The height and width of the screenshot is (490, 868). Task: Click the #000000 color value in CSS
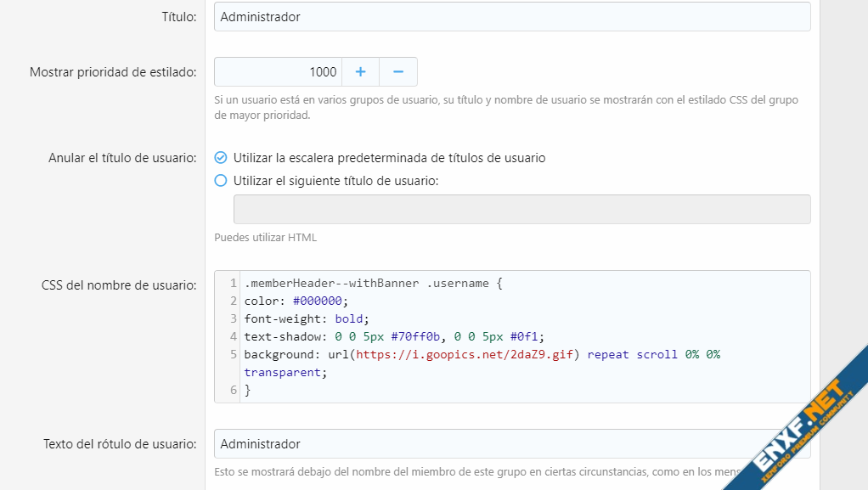pyautogui.click(x=320, y=301)
